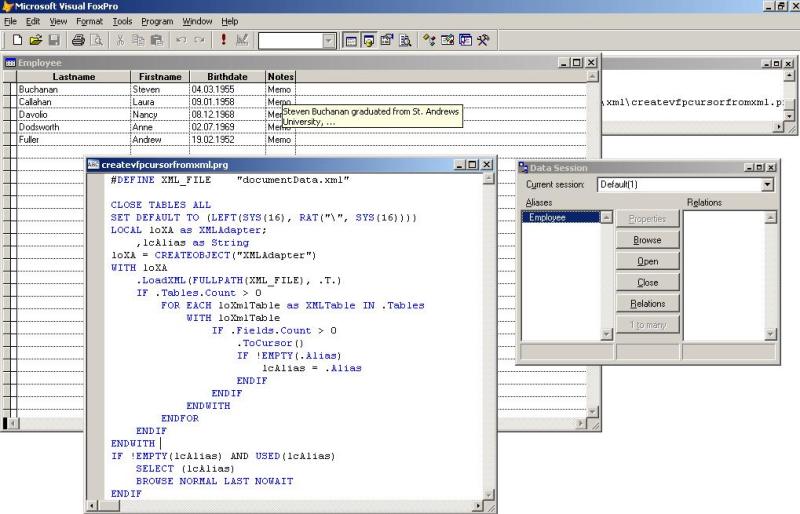This screenshot has width=800, height=514.
Task: Click birthdate 04.03.1955 cell
Action: [x=228, y=89]
